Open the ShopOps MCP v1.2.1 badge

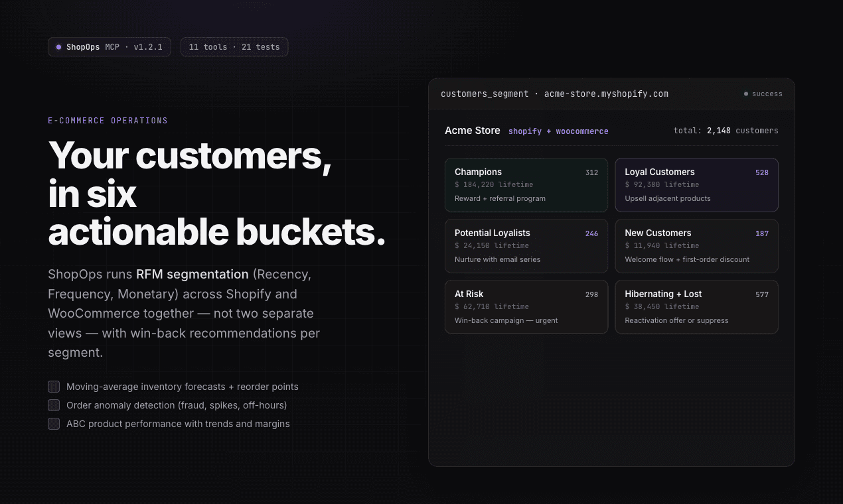[x=110, y=47]
